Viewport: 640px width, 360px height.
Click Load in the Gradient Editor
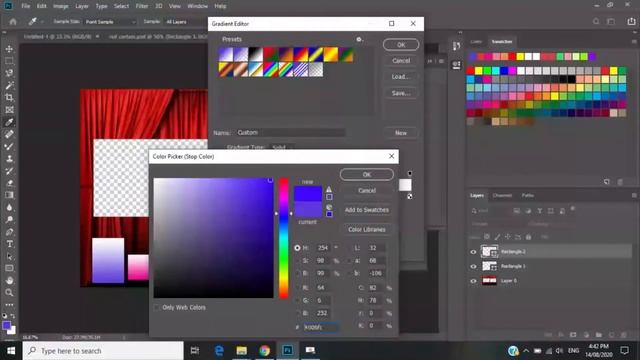click(401, 77)
